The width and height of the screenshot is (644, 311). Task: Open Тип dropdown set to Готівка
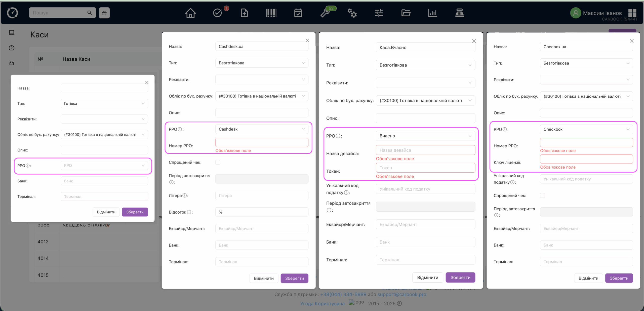point(104,103)
